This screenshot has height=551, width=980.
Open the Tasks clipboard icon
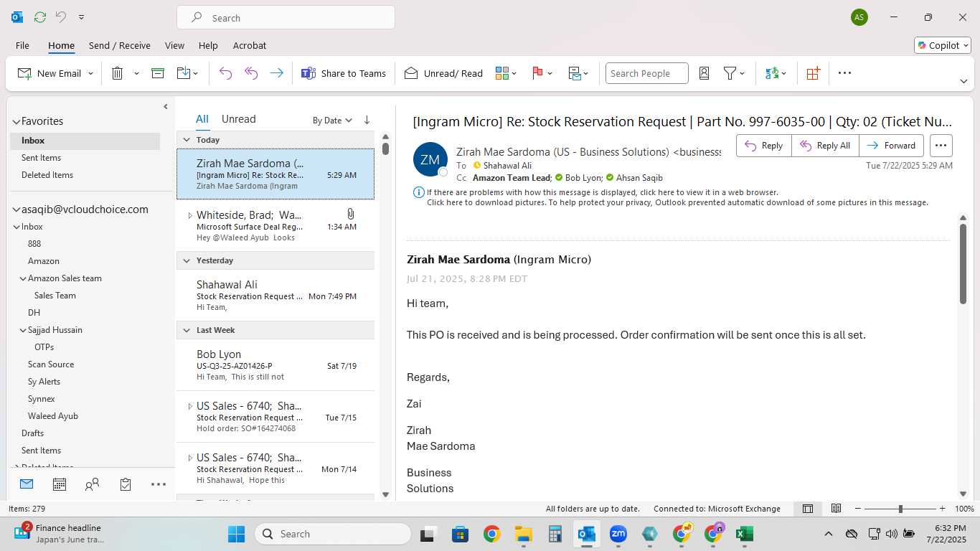click(126, 484)
